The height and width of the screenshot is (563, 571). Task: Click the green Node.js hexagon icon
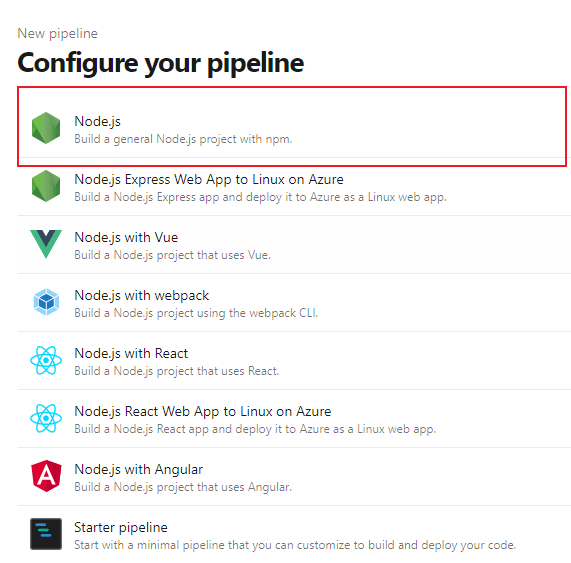coord(46,128)
